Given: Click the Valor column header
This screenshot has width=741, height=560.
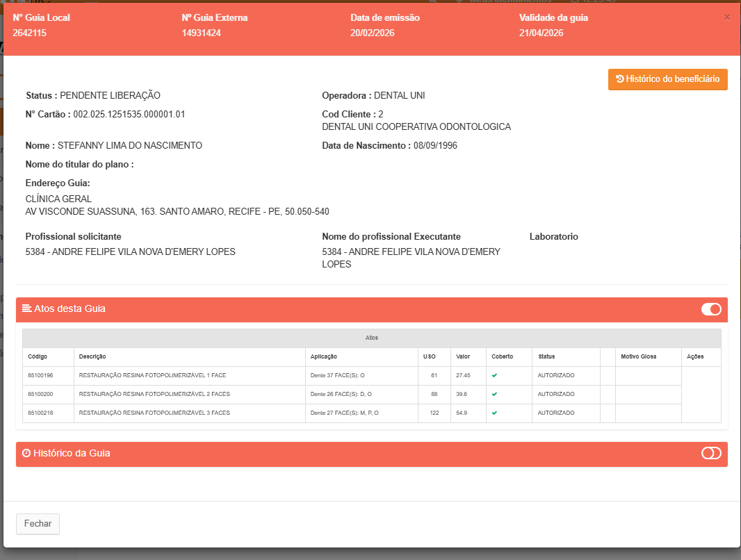Looking at the screenshot, I should [463, 356].
